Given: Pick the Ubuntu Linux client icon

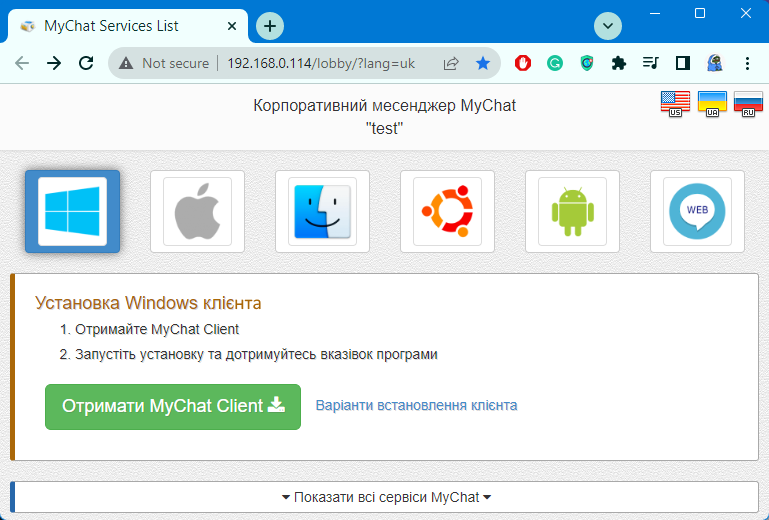Looking at the screenshot, I should coord(447,211).
